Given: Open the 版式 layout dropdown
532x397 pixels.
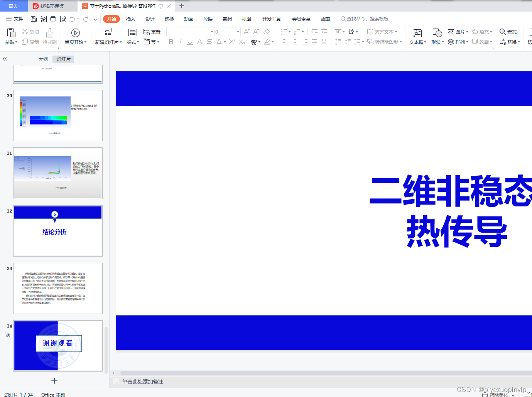Looking at the screenshot, I should pos(131,42).
